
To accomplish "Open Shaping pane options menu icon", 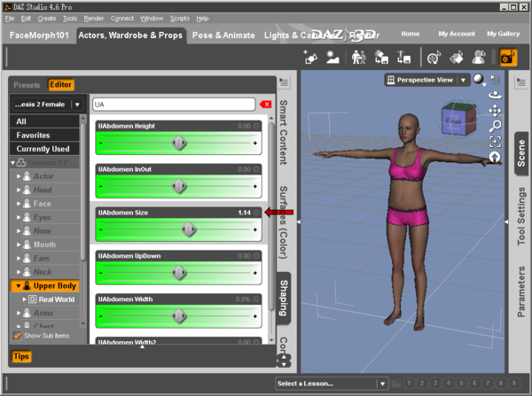I will [x=284, y=82].
